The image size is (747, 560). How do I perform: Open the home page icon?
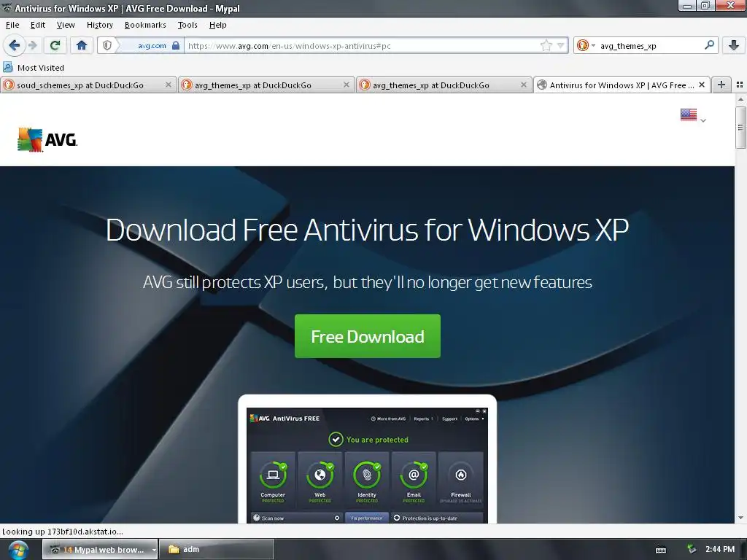82,46
